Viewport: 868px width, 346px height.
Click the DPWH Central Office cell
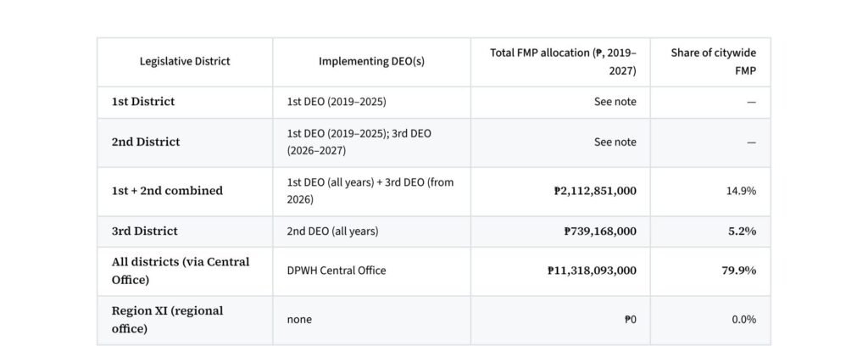pyautogui.click(x=337, y=271)
